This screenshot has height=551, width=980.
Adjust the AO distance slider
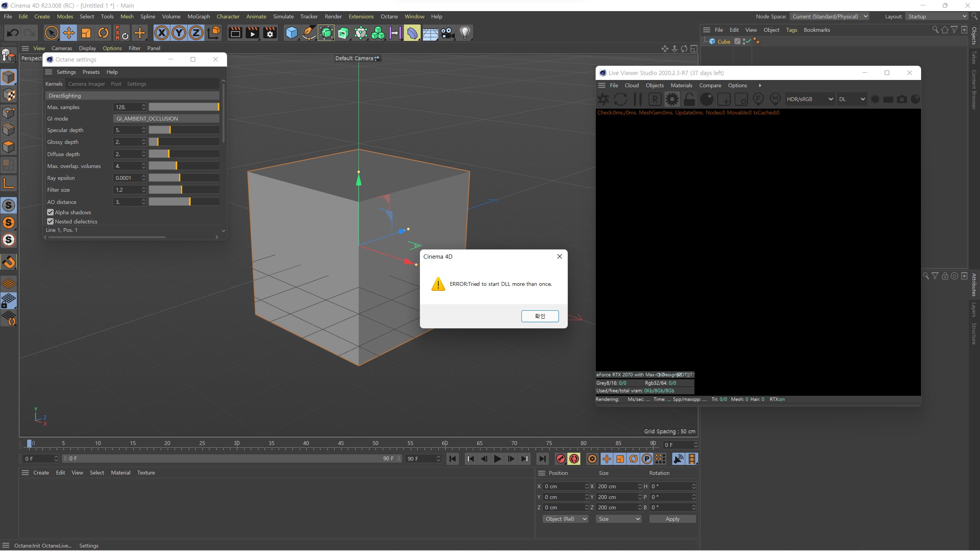pos(184,202)
